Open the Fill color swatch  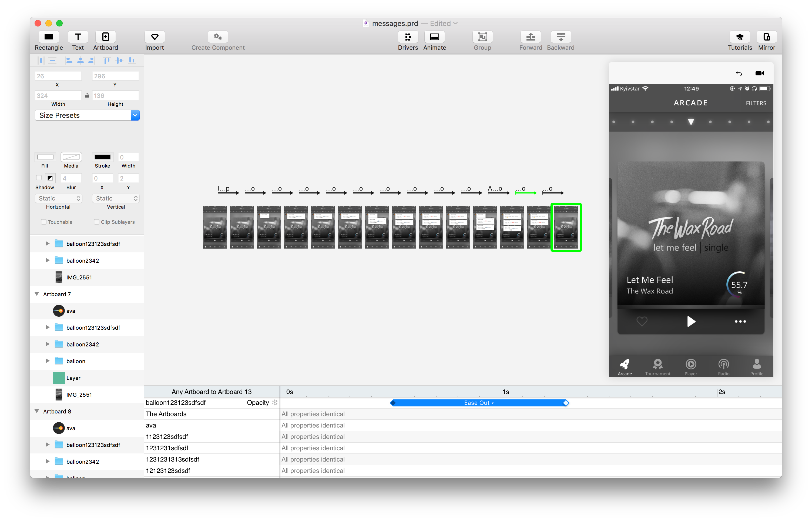(x=45, y=157)
